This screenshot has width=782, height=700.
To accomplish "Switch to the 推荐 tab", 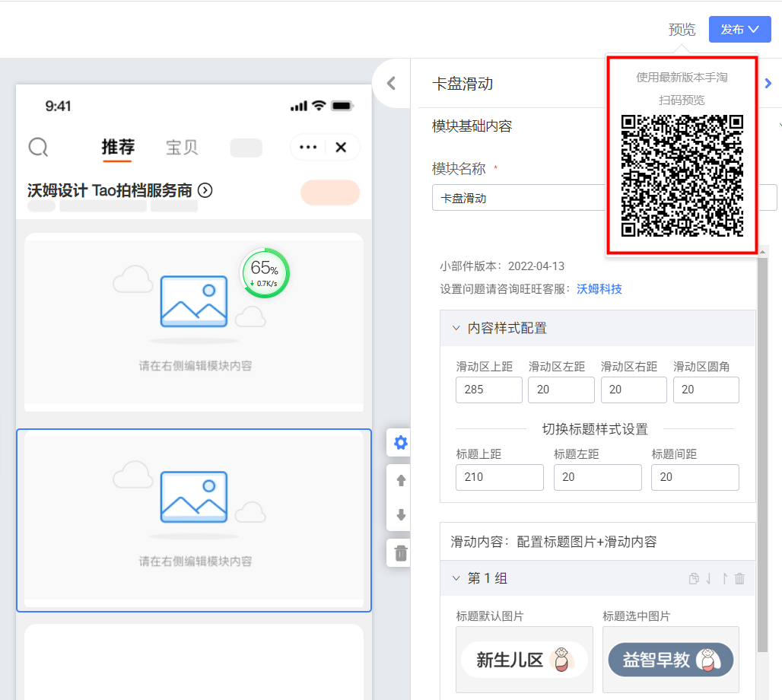I will [118, 147].
